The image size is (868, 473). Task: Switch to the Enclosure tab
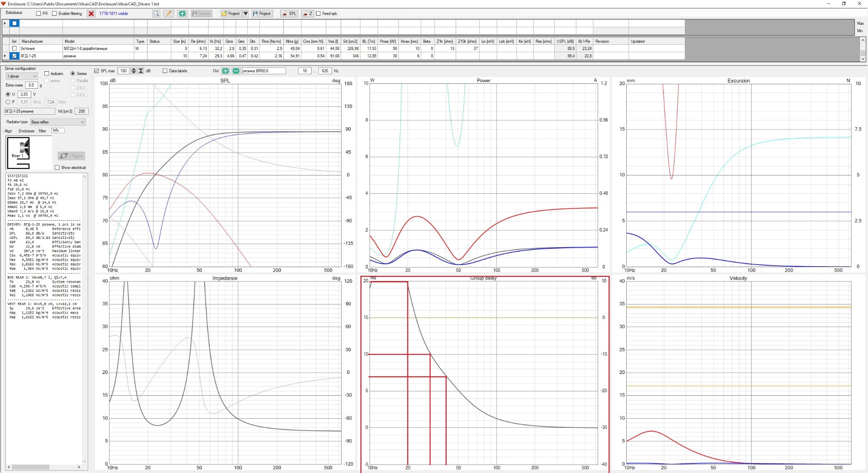(26, 131)
